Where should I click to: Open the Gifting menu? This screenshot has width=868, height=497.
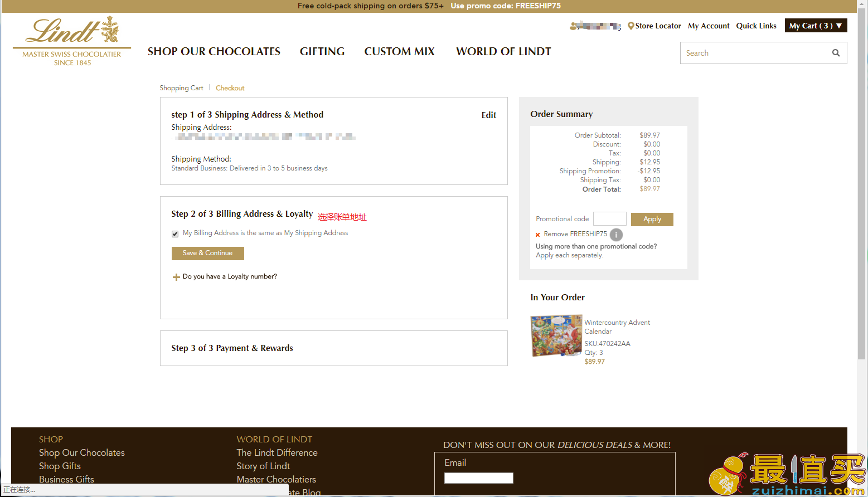coord(322,51)
